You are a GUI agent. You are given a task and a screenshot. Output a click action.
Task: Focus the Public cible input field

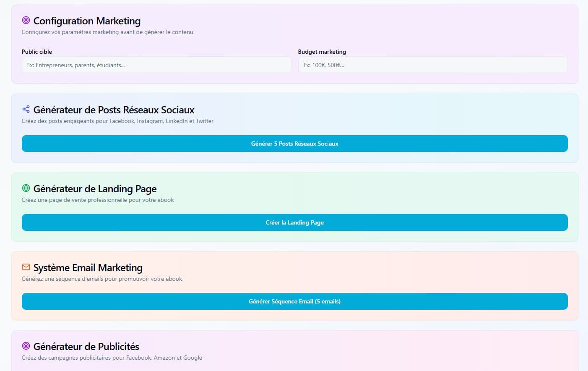point(156,65)
